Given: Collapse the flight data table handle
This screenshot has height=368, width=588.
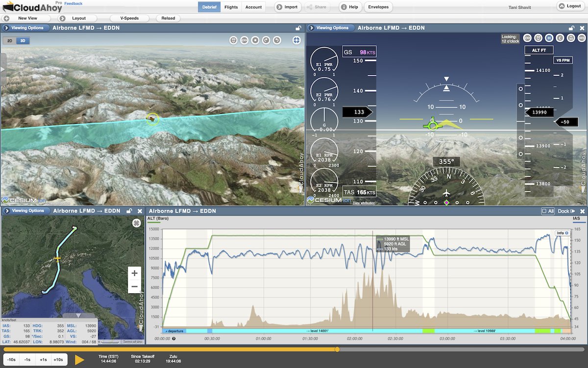Looking at the screenshot, I should pyautogui.click(x=79, y=316).
